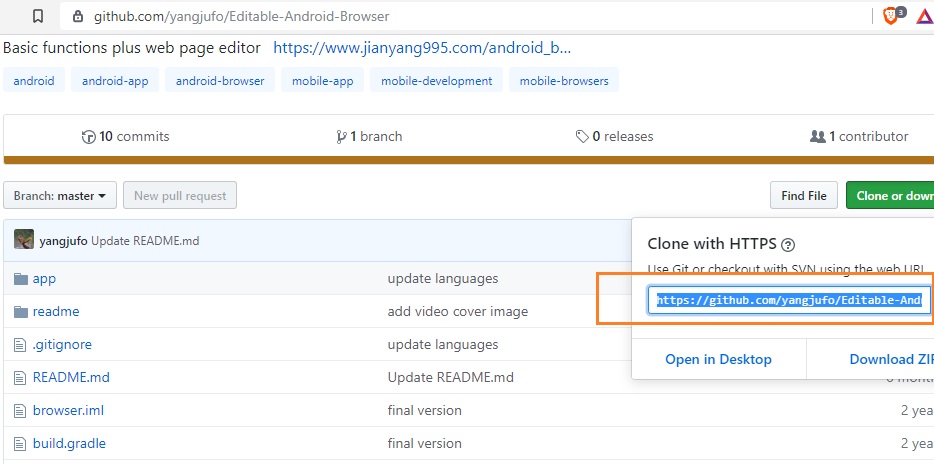Click the branch fork icon
934x464 pixels.
pyautogui.click(x=341, y=137)
